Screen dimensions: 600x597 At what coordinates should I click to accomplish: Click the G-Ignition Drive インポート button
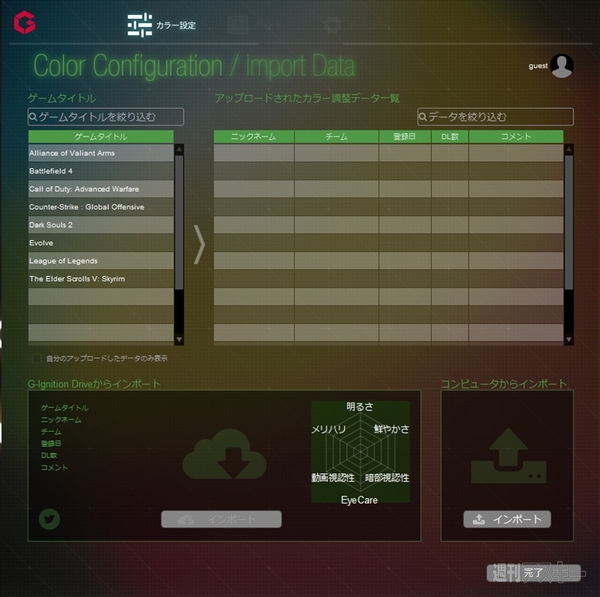coord(221,519)
